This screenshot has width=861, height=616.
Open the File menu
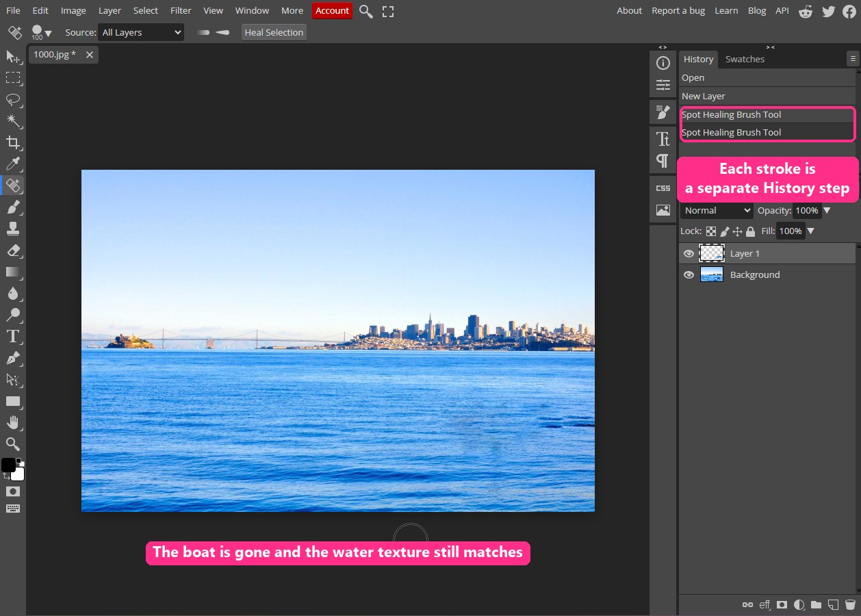(13, 10)
